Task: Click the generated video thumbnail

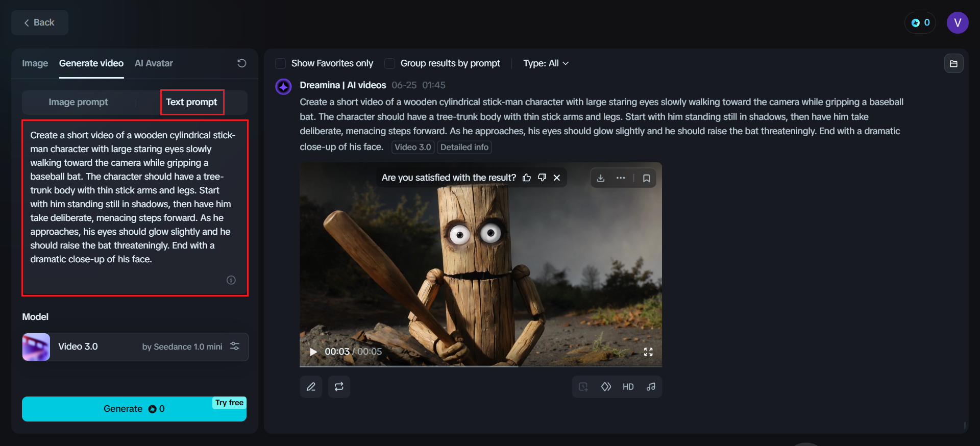Action: (x=481, y=264)
